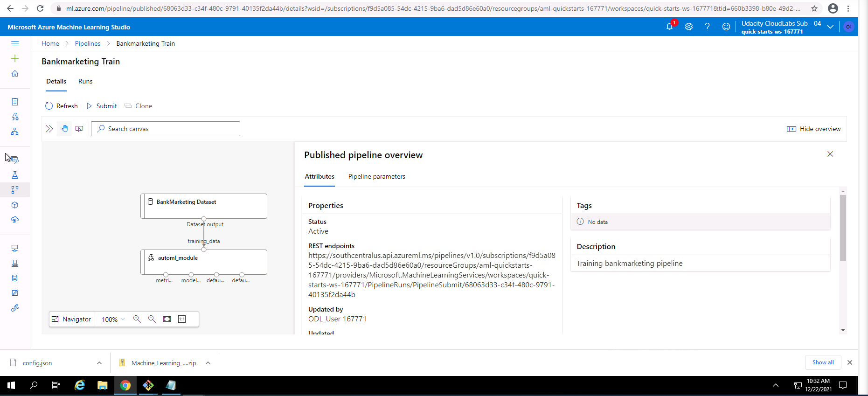
Task: Open config.json download options chevron
Action: tap(99, 363)
